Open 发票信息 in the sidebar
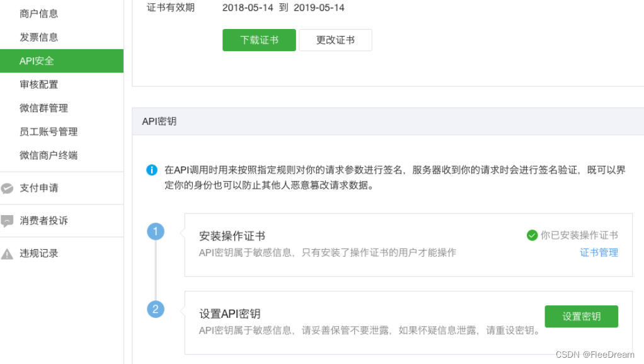This screenshot has width=644, height=364. click(38, 37)
